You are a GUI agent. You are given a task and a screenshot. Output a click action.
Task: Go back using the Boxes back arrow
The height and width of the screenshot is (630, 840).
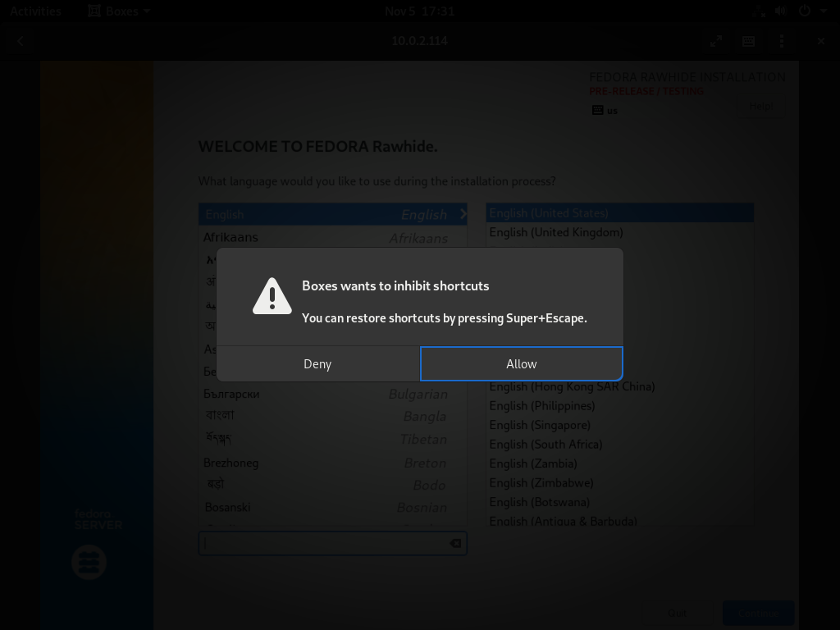pyautogui.click(x=21, y=41)
